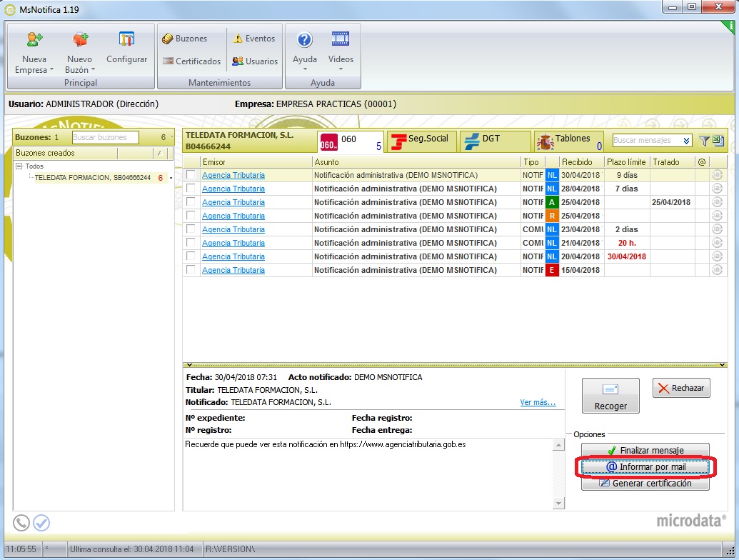
Task: Click the 'Ultima consulta el: 30.04.2018 11:04' status text
Action: click(131, 549)
